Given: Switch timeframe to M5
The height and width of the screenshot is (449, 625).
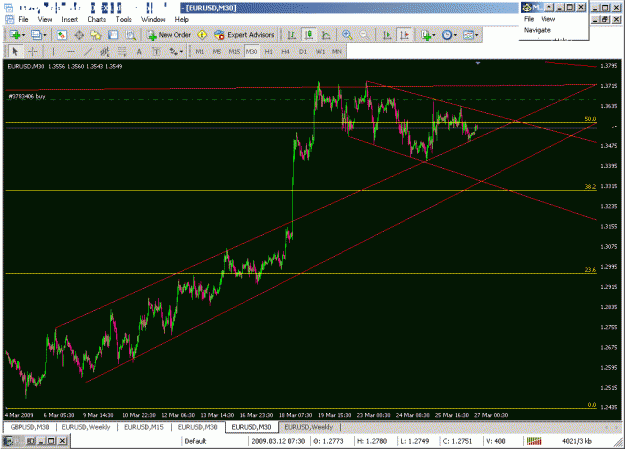Looking at the screenshot, I should [x=217, y=51].
